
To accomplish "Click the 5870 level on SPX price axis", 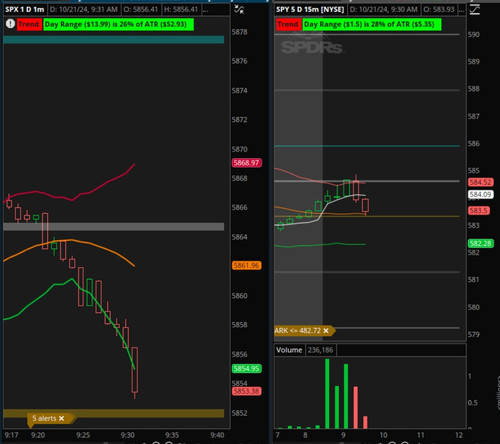I will 240,149.
